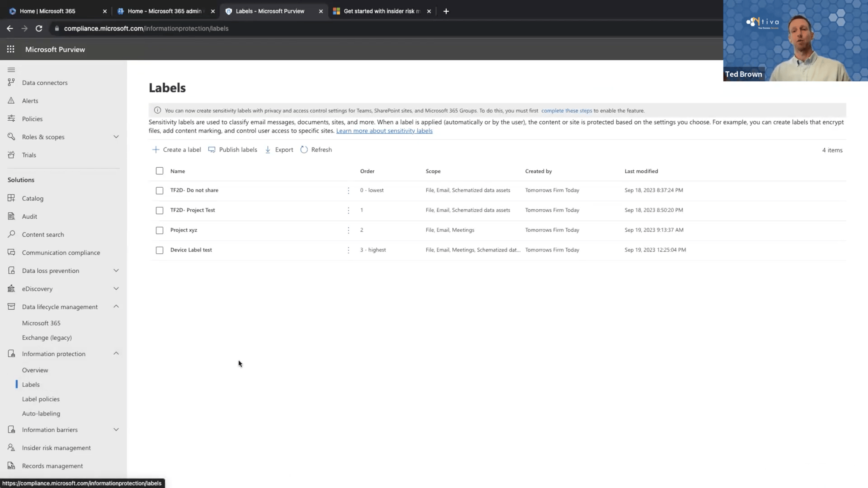This screenshot has height=488, width=868.
Task: Open Alerts from the navigation icon
Action: pos(11,100)
